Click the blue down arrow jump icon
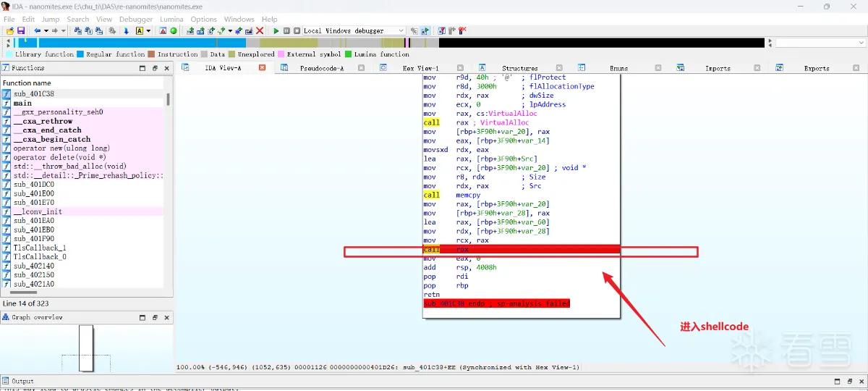This screenshot has width=868, height=391. pos(126,31)
